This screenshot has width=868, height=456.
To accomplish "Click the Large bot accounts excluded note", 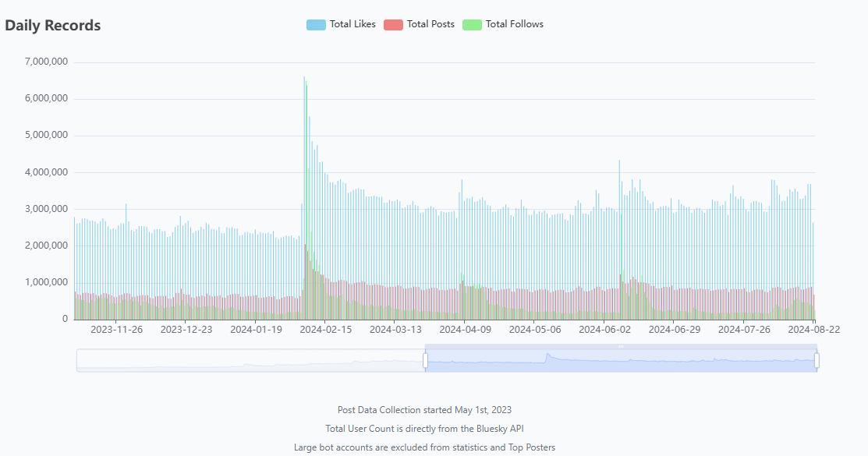I will (424, 447).
